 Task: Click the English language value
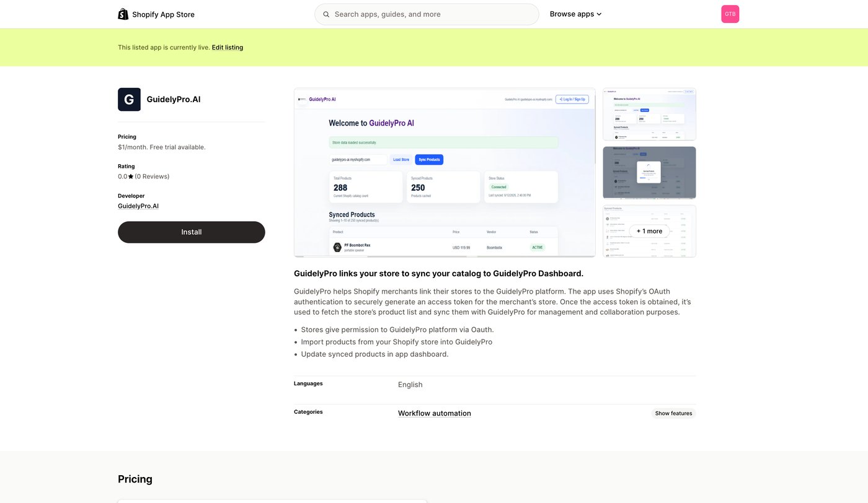pyautogui.click(x=410, y=385)
